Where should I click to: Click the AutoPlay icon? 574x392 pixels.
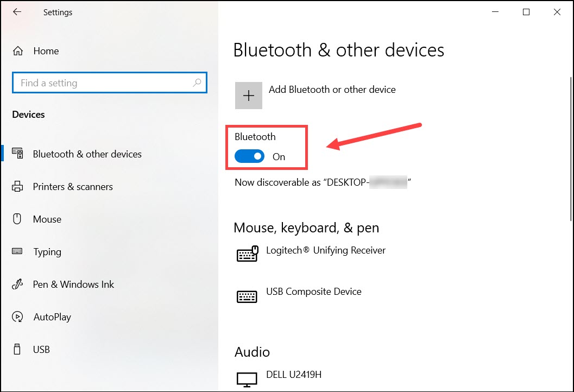pyautogui.click(x=17, y=317)
